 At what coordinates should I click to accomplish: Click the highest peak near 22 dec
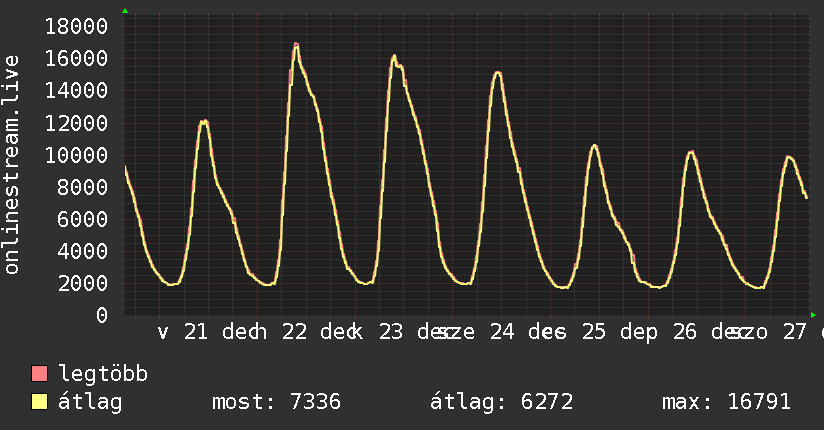click(296, 45)
